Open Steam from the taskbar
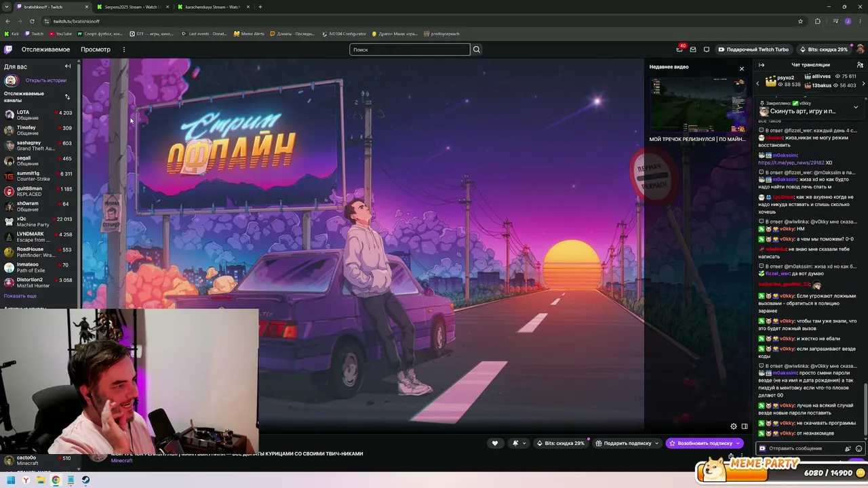This screenshot has width=868, height=488. [x=85, y=480]
